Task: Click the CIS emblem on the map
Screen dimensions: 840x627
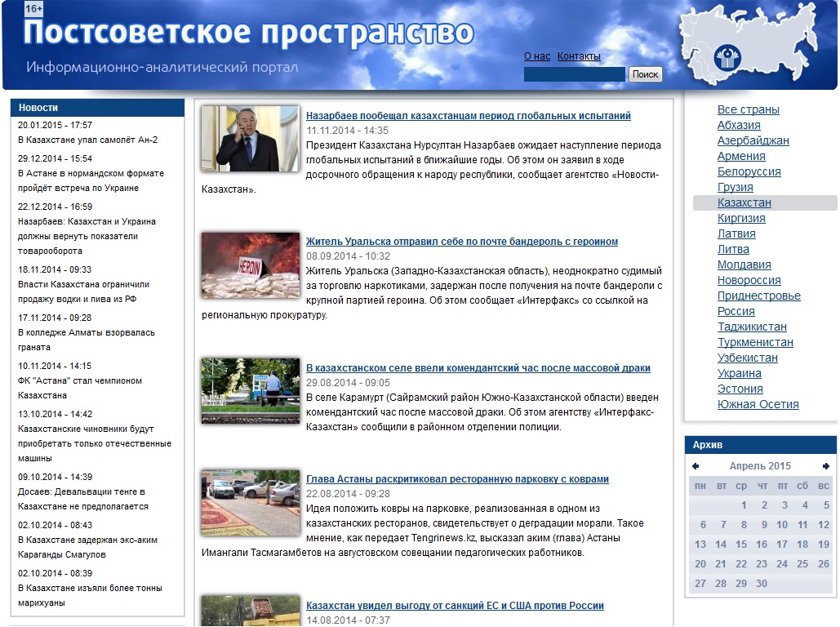Action: [727, 59]
